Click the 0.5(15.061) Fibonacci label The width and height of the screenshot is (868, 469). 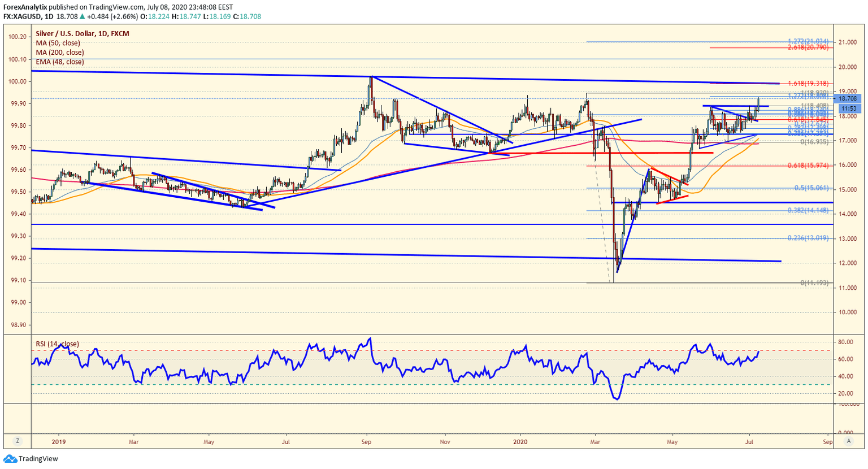click(x=811, y=188)
